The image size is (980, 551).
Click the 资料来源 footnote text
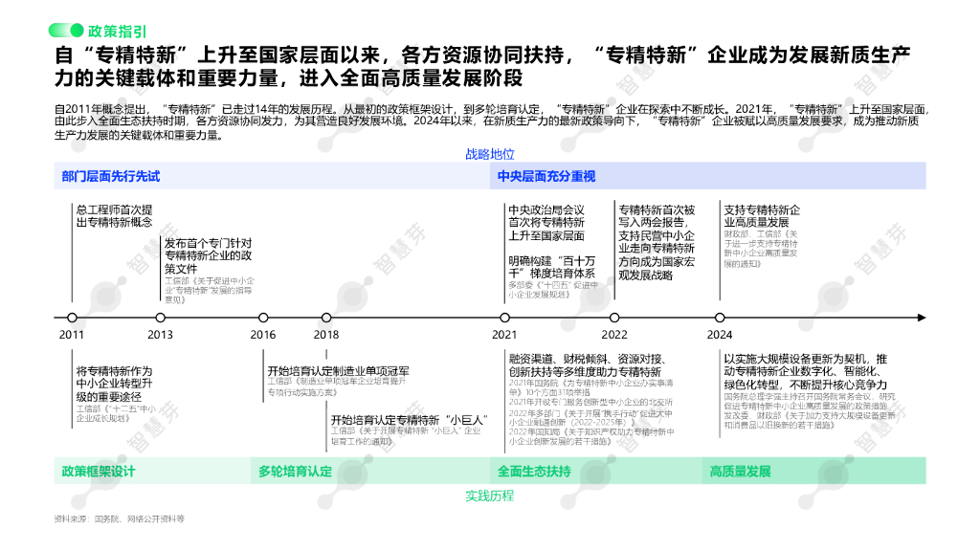tap(120, 519)
